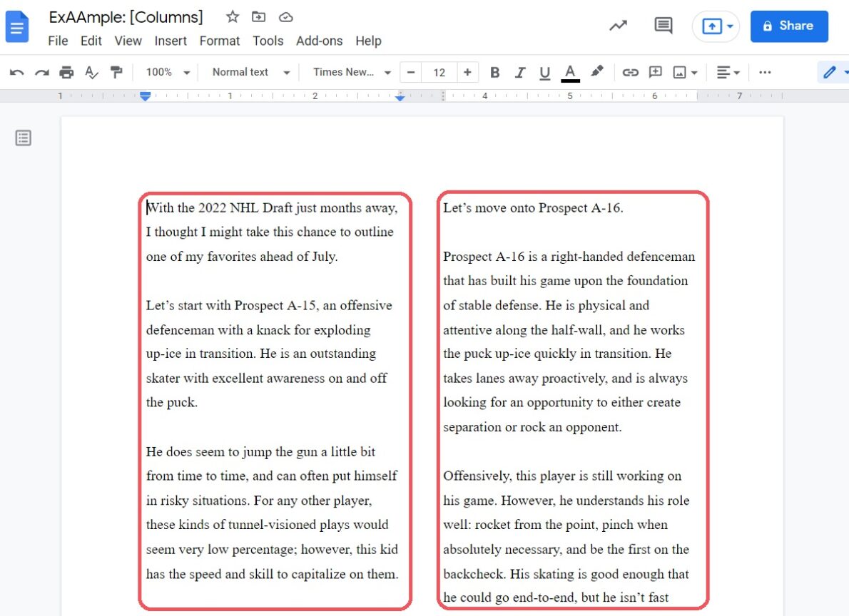The width and height of the screenshot is (849, 616).
Task: Toggle italic formatting
Action: point(520,72)
